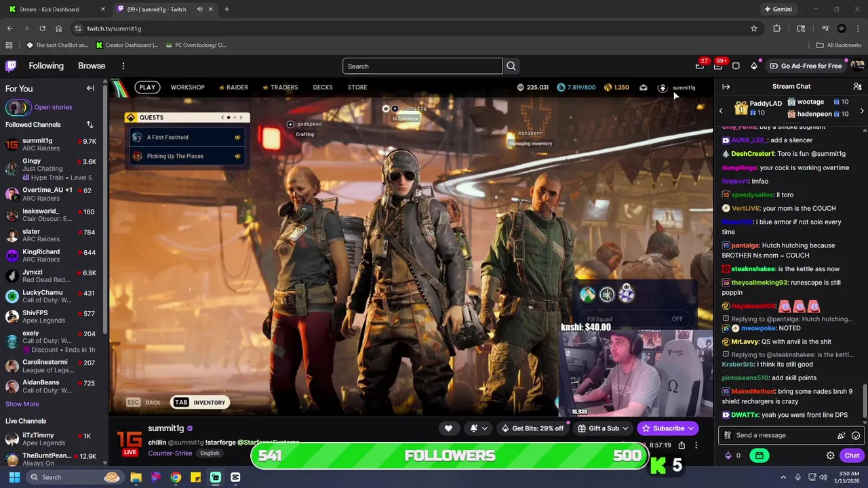Viewport: 868px width, 488px height.
Task: Show previous gift leaderboard entries arrow
Action: (721, 110)
